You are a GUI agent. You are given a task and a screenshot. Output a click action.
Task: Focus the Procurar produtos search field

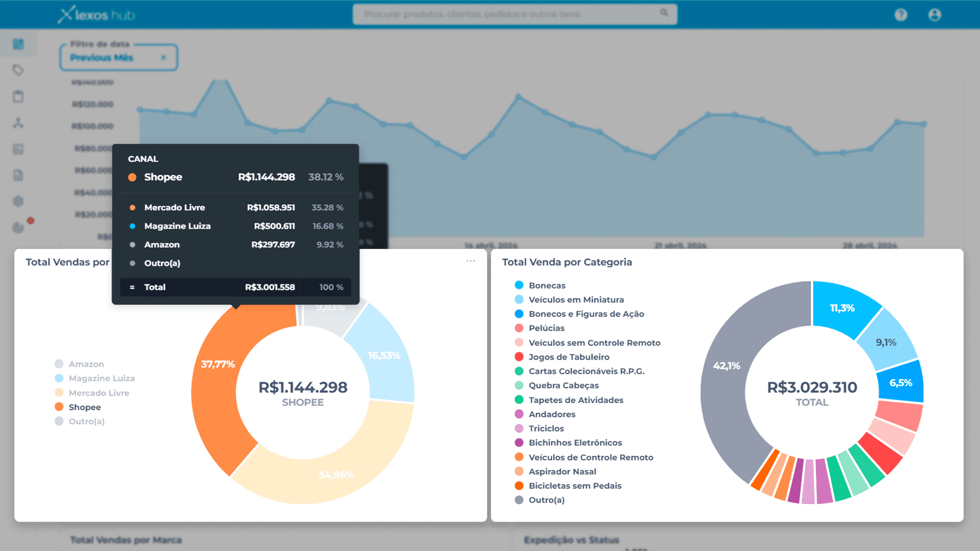(x=515, y=14)
